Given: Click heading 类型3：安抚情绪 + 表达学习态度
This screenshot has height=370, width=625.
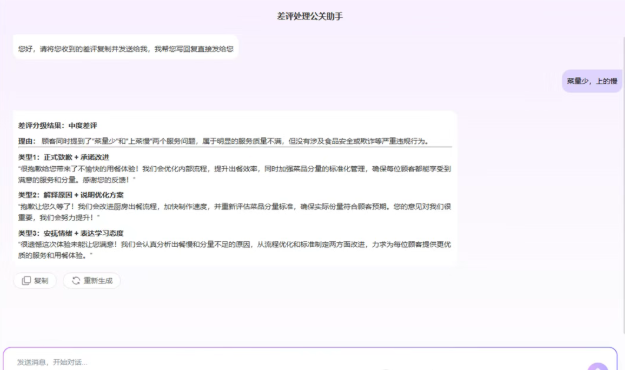Looking at the screenshot, I should point(71,233).
